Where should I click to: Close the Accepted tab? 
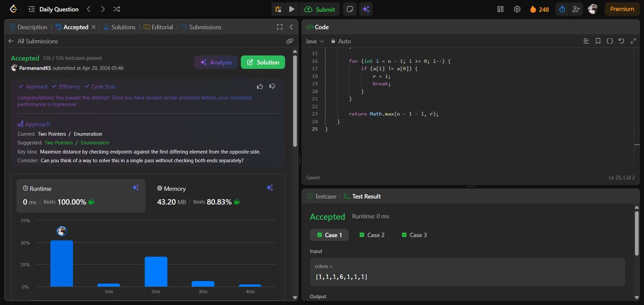click(x=93, y=27)
